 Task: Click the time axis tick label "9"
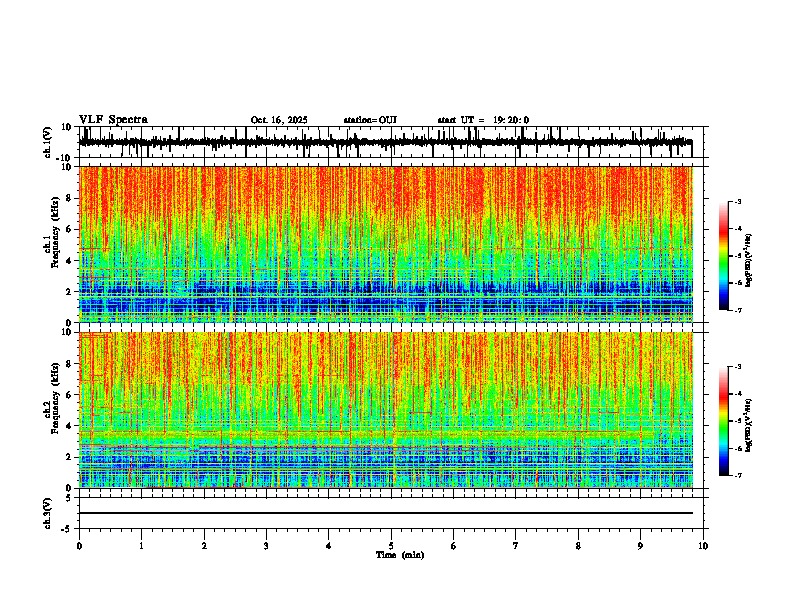click(x=640, y=546)
